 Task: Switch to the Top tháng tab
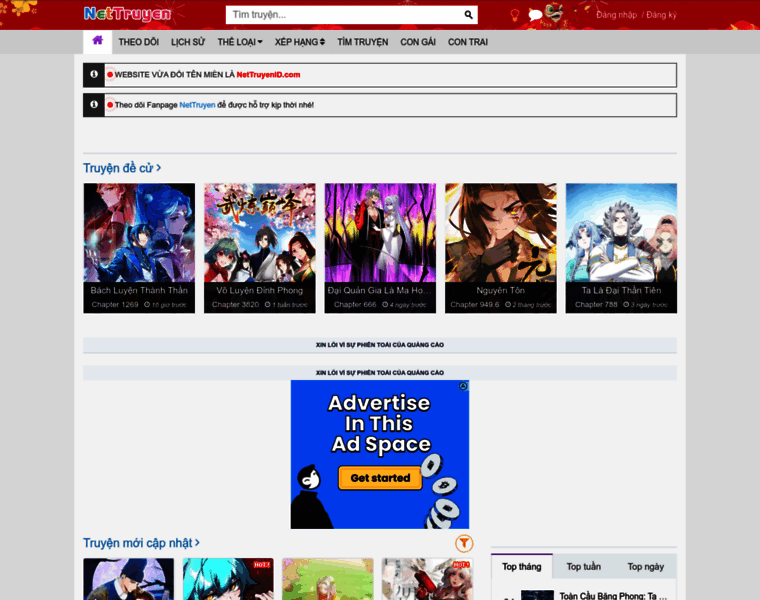522,567
